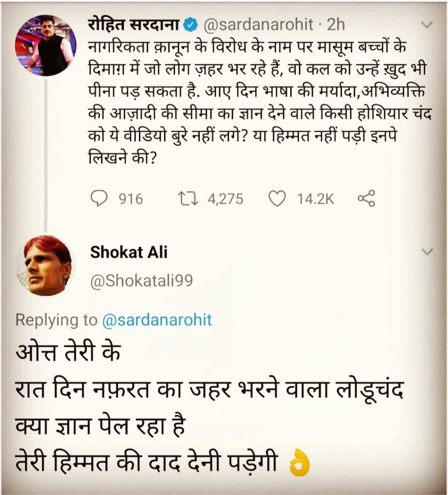Click the 14.2K likes count
Image resolution: width=448 pixels, height=495 pixels.
tap(315, 199)
